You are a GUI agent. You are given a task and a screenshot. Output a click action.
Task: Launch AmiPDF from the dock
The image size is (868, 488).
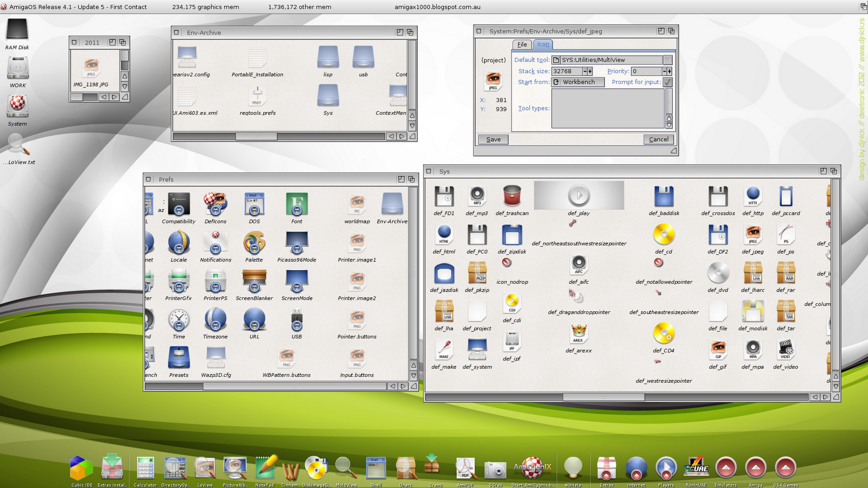click(x=465, y=468)
